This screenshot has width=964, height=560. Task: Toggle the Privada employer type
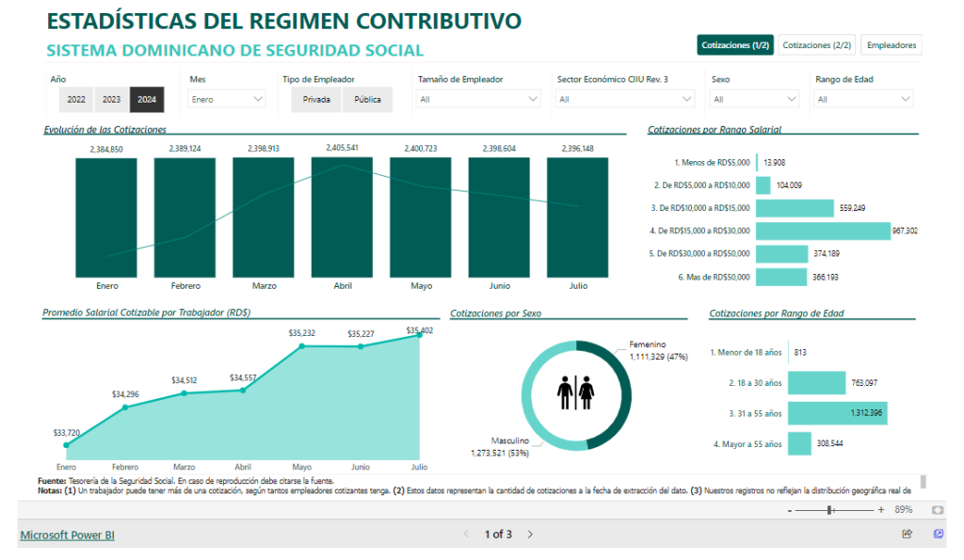click(x=316, y=99)
